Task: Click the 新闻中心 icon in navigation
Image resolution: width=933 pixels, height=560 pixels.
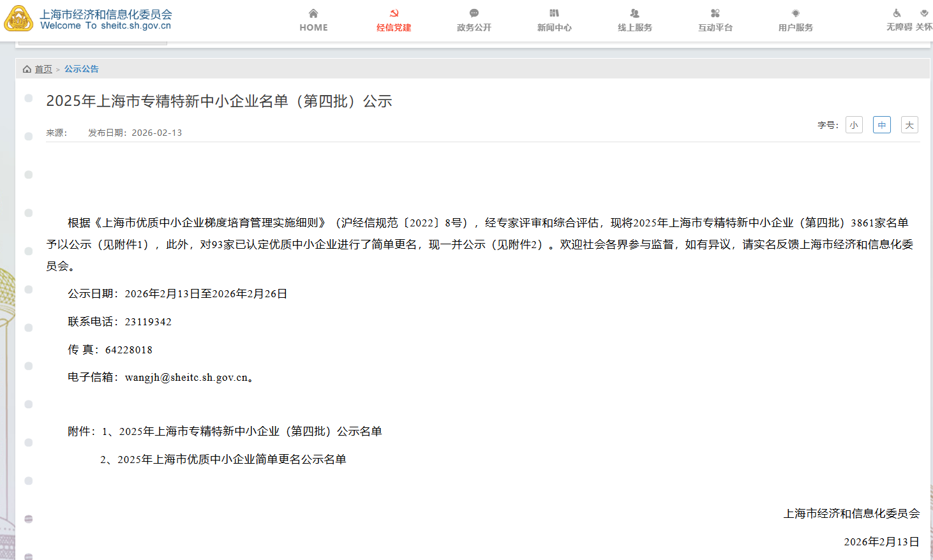Action: coord(554,13)
